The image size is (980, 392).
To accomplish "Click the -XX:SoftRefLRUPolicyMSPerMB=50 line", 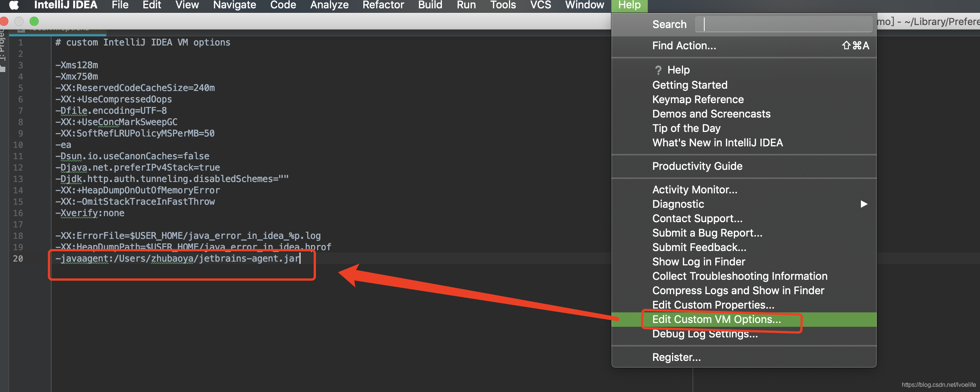I will (135, 133).
